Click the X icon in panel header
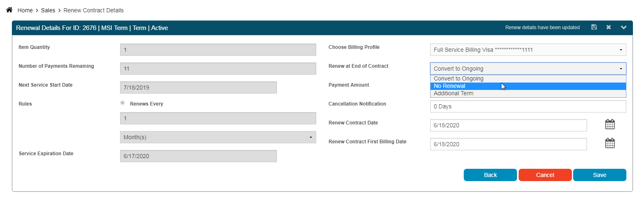Viewport: 644px width, 200px height. 609,27
